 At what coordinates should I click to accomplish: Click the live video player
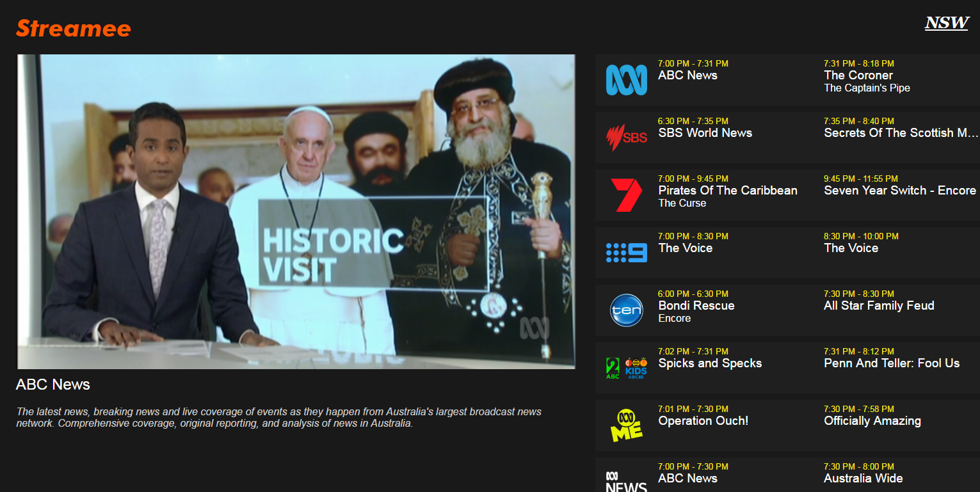coord(296,212)
